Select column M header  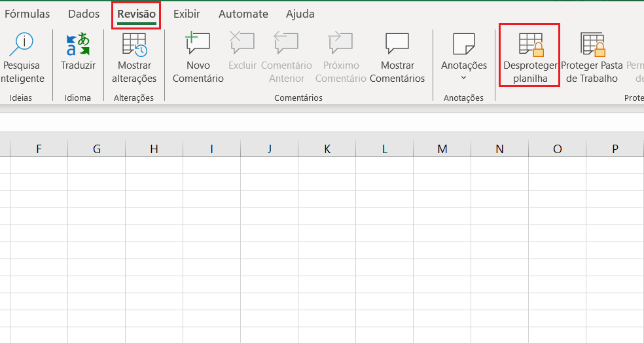click(442, 149)
